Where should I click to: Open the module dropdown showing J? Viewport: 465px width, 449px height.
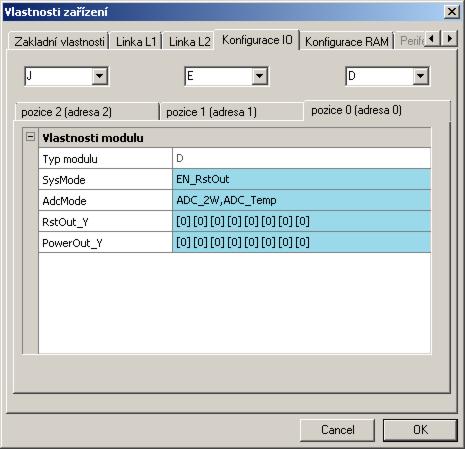pos(100,76)
